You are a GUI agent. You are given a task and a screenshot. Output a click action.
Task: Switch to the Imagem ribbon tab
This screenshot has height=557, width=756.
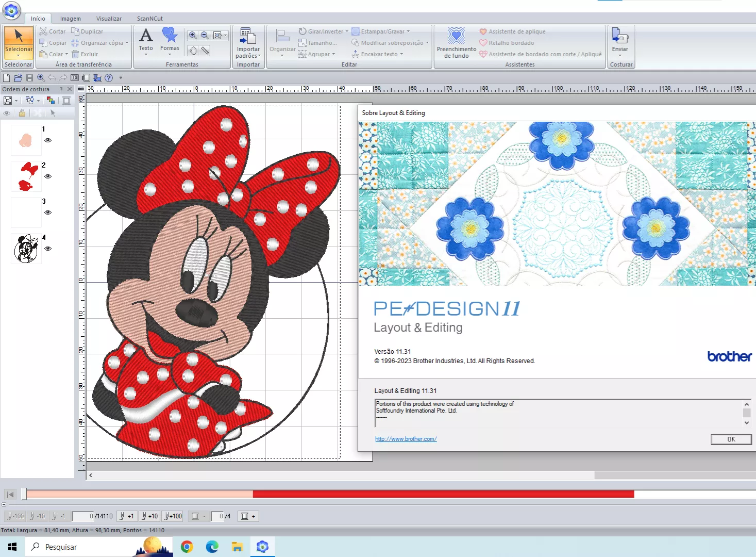click(x=71, y=19)
